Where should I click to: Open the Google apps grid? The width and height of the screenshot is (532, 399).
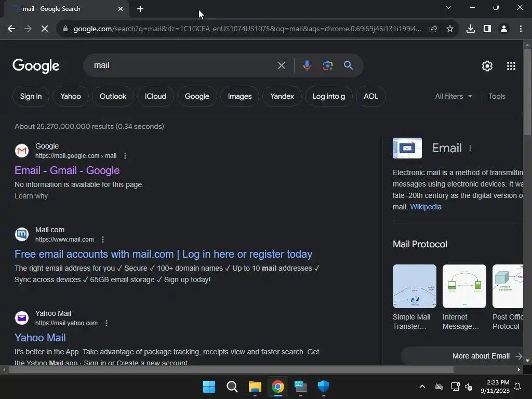(x=511, y=66)
